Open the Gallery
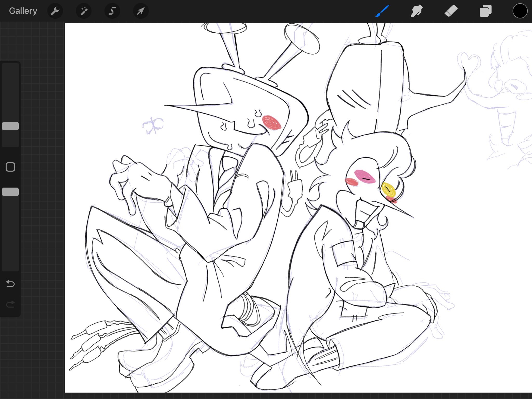532x399 pixels. pyautogui.click(x=23, y=11)
